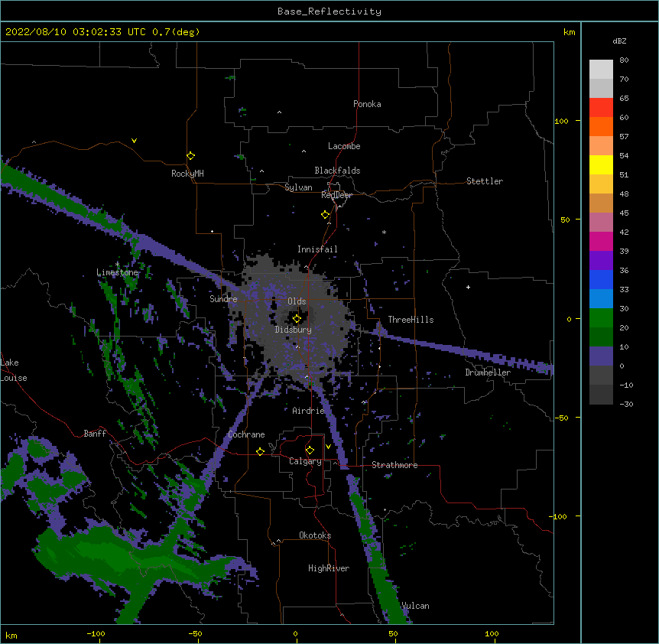Click the km unit label at top right

point(569,32)
